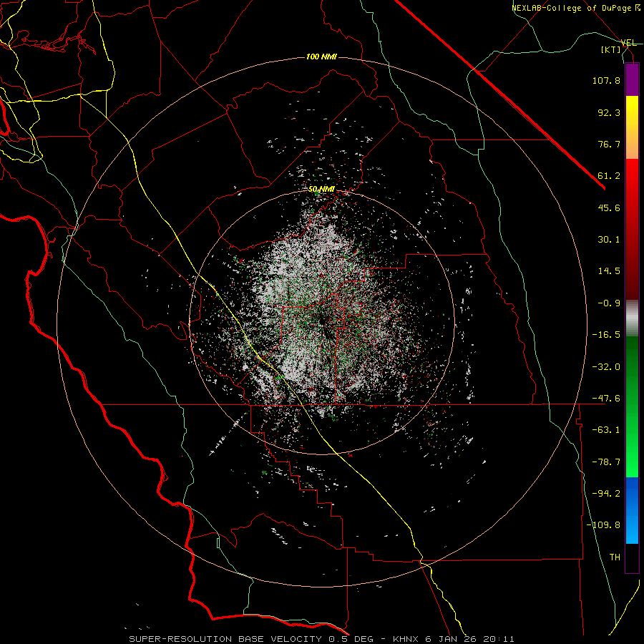
Task: Click the 107.8 velocity scale value
Action: 606,80
